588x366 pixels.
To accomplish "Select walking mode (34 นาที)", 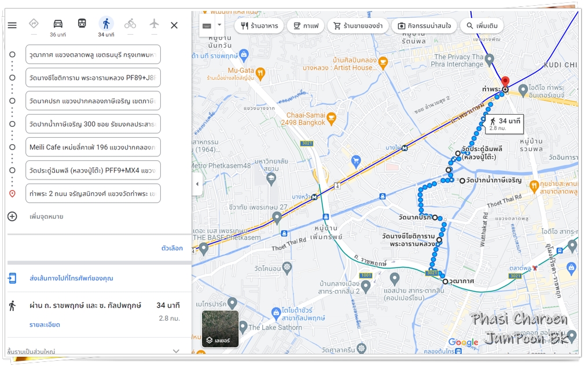I will 106,24.
